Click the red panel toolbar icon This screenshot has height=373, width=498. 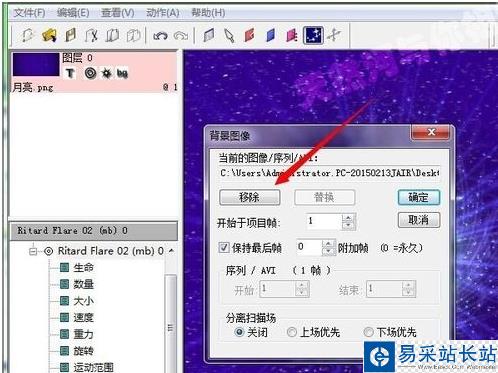pyautogui.click(x=249, y=35)
